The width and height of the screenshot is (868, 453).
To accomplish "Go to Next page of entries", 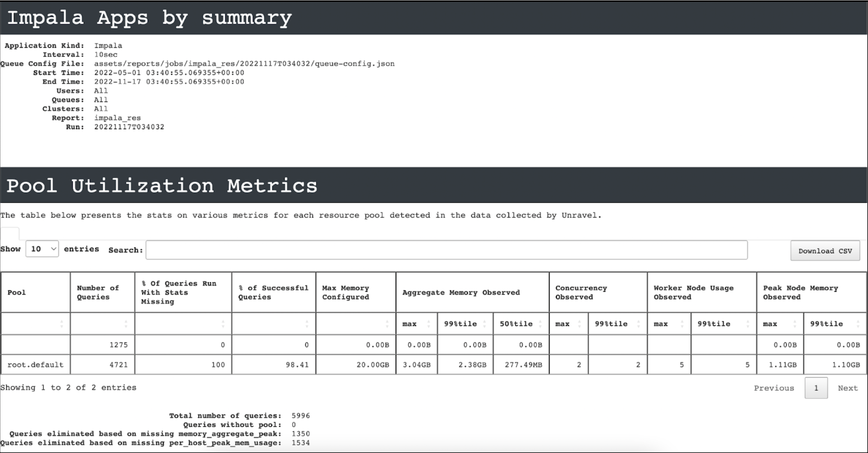I will [848, 388].
